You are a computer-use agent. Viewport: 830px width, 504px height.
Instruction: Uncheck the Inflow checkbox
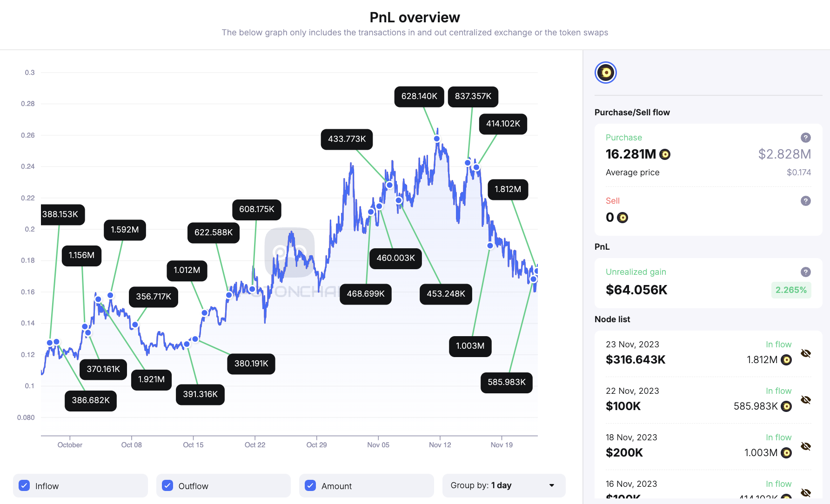[25, 485]
